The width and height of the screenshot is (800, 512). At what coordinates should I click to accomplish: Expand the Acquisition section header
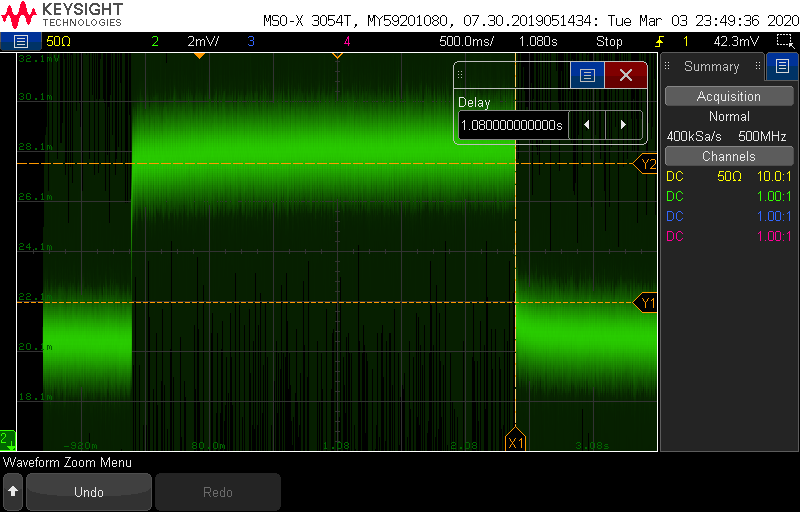pyautogui.click(x=728, y=96)
